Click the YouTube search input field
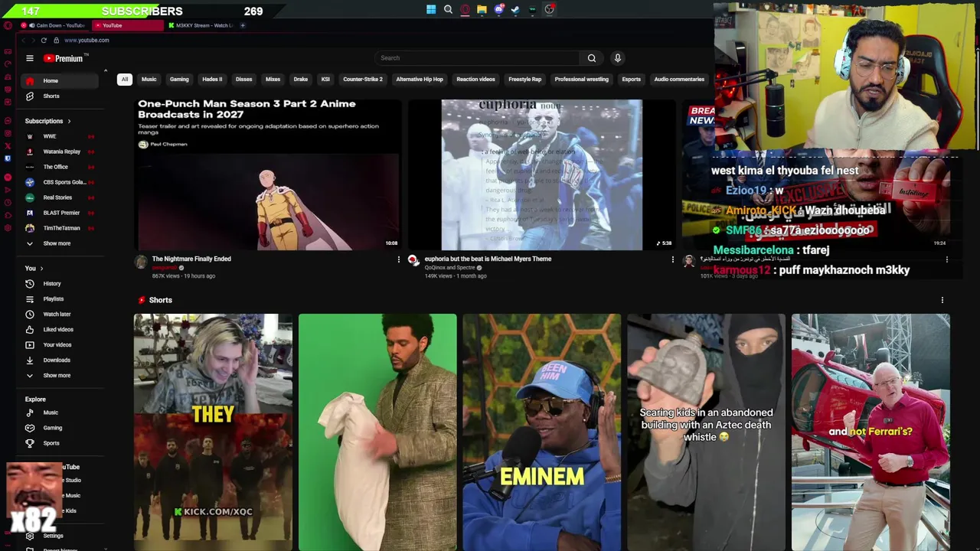The image size is (980, 551). pyautogui.click(x=477, y=58)
